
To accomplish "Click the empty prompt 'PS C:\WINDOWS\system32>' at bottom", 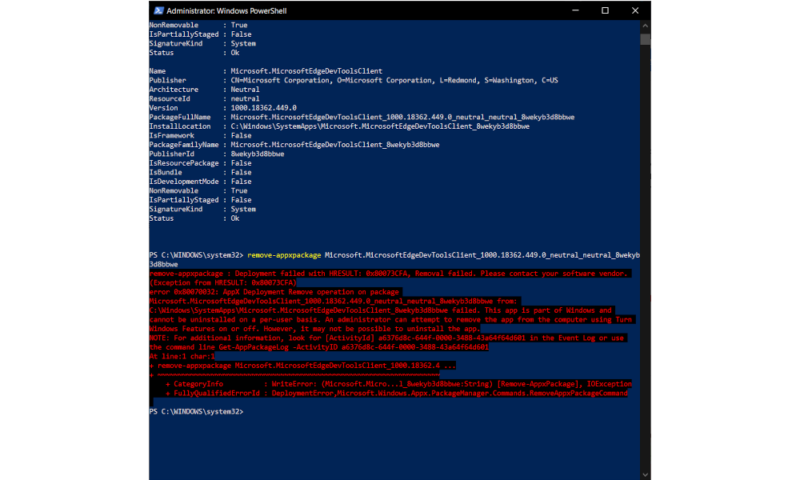I will point(196,412).
